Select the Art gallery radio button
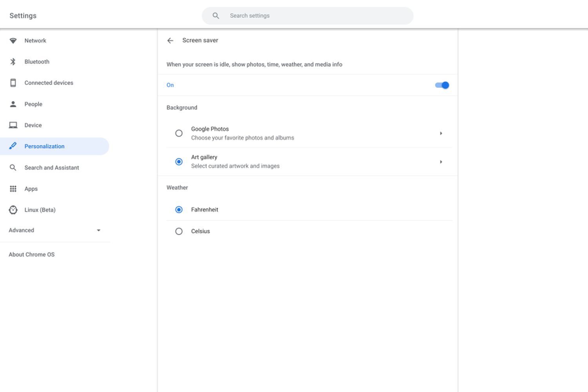 click(179, 162)
